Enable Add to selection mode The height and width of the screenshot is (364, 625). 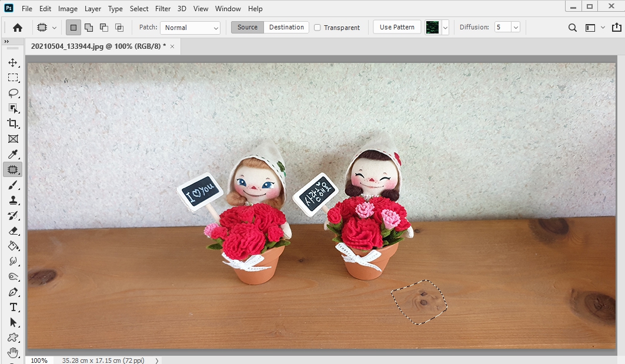point(89,28)
